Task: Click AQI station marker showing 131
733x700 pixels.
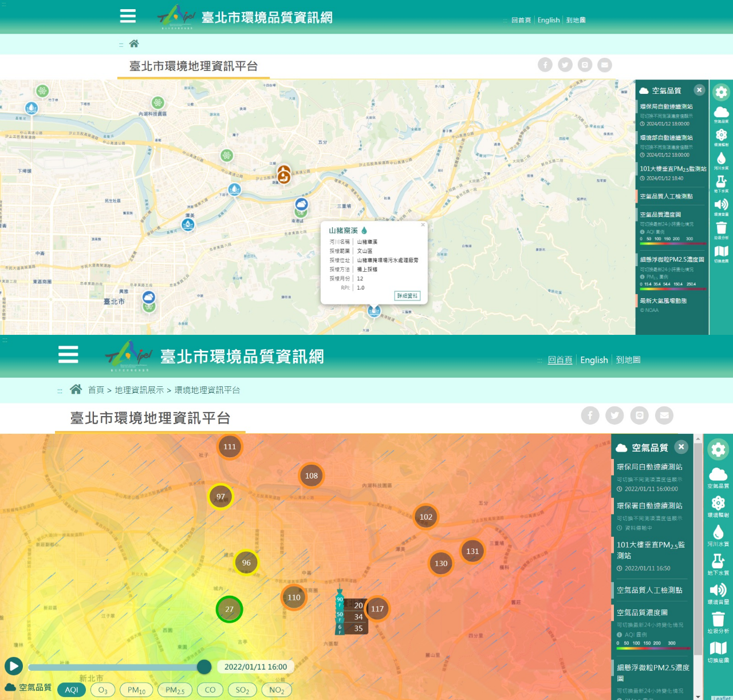Action: click(472, 551)
